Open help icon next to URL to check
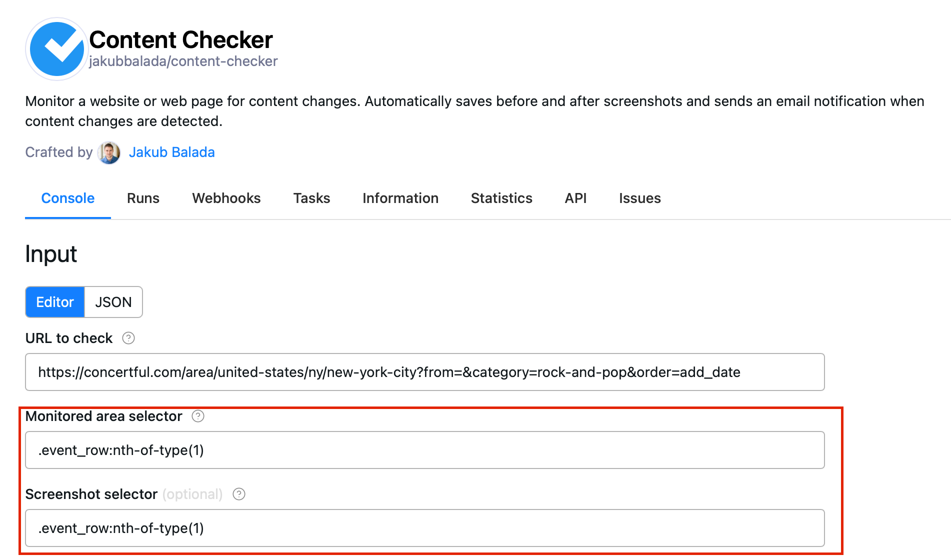Screen dimensions: 951x560 click(x=128, y=338)
